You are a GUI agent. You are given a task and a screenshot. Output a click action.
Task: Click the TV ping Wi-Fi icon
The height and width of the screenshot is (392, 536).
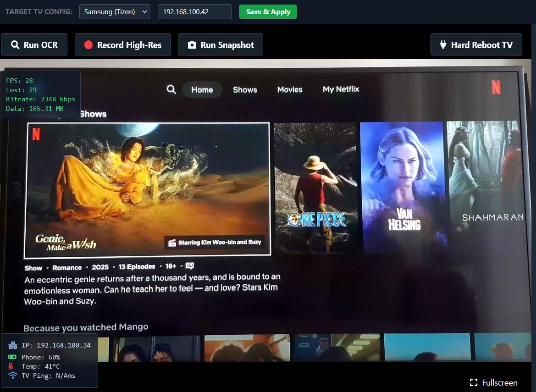13,375
